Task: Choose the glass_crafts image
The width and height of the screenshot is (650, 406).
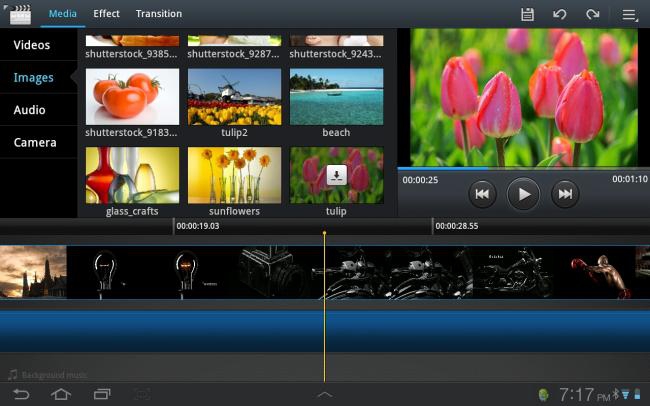Action: pos(132,175)
